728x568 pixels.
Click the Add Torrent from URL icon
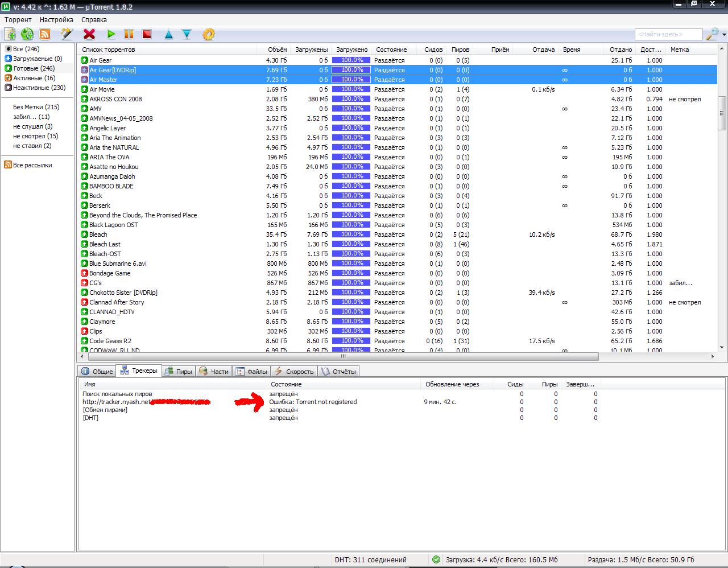click(x=27, y=34)
